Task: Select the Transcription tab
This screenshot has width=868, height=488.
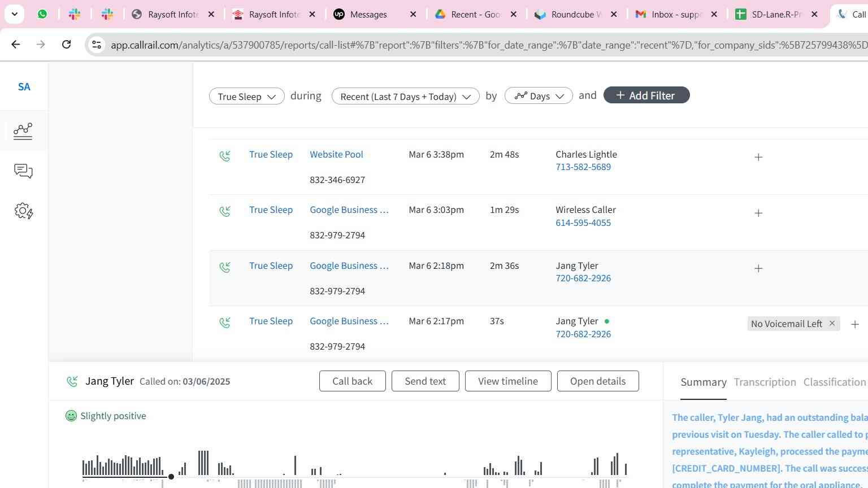Action: point(765,382)
